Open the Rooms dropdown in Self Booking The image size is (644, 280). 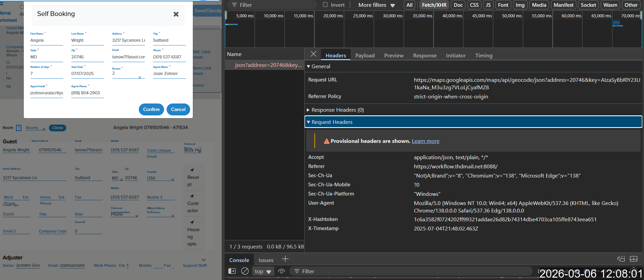point(128,74)
